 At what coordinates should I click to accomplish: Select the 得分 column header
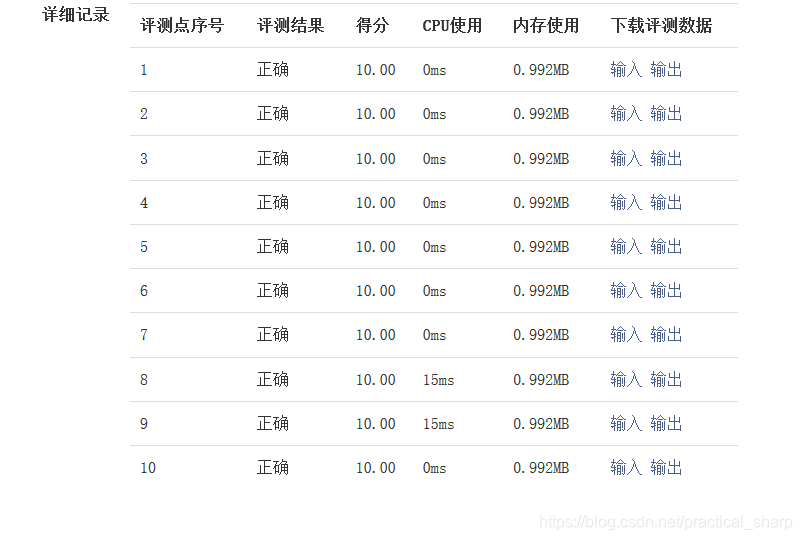point(372,25)
